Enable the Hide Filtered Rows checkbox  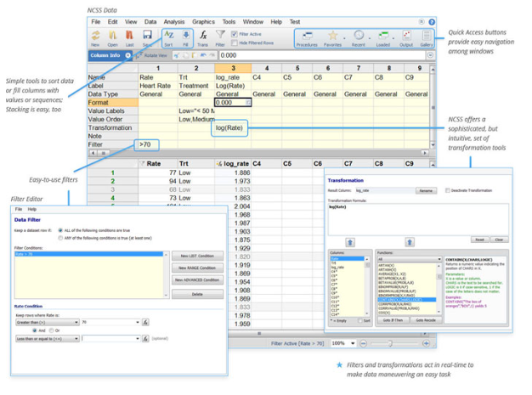[x=234, y=42]
